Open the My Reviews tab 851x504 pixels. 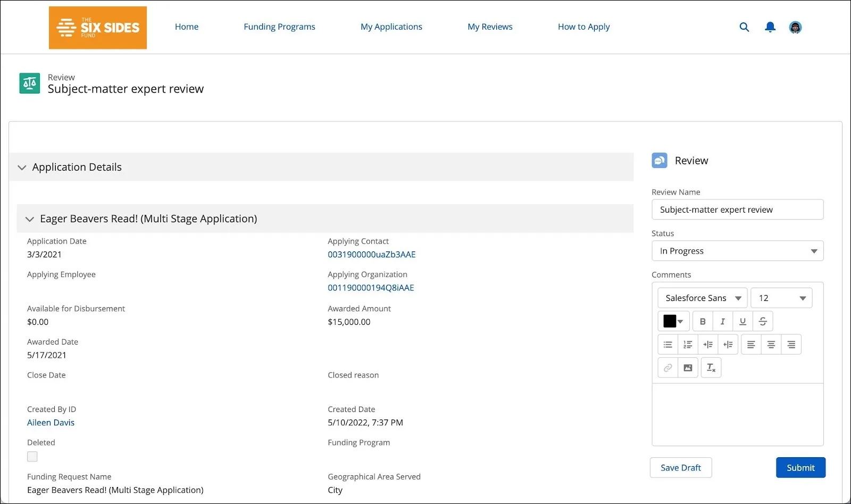point(490,27)
